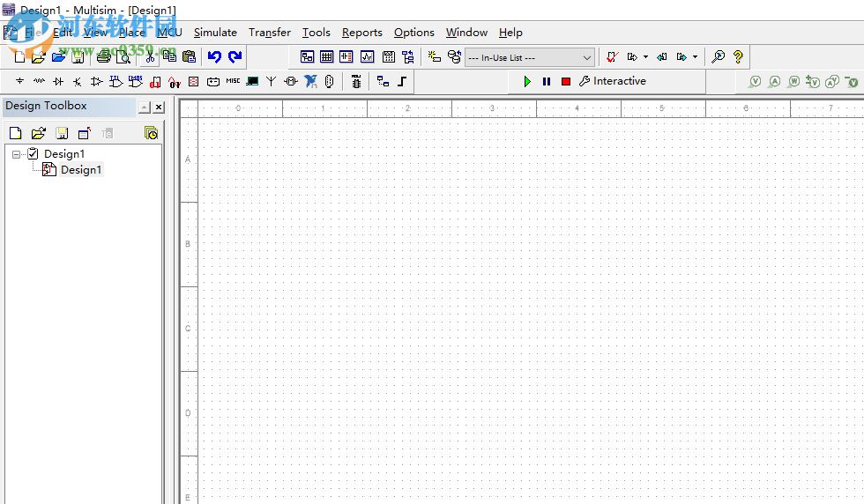
Task: Click the Place Source (ground) icon
Action: 19,82
